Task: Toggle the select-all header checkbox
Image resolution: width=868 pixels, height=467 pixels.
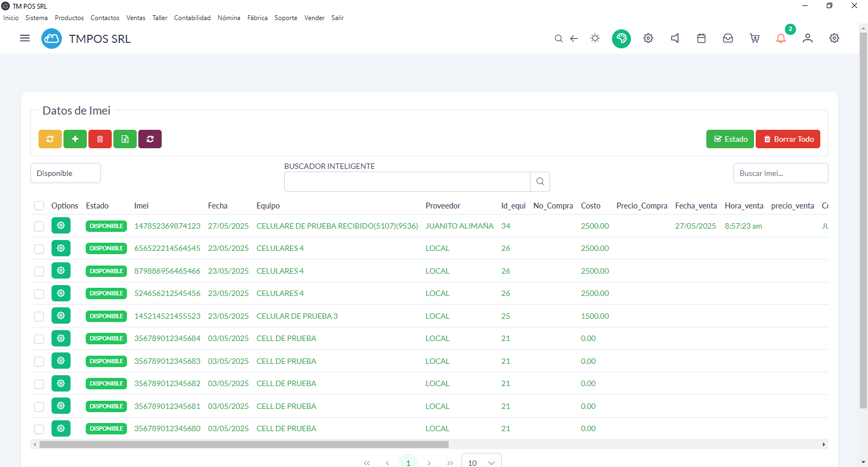Action: pyautogui.click(x=39, y=206)
